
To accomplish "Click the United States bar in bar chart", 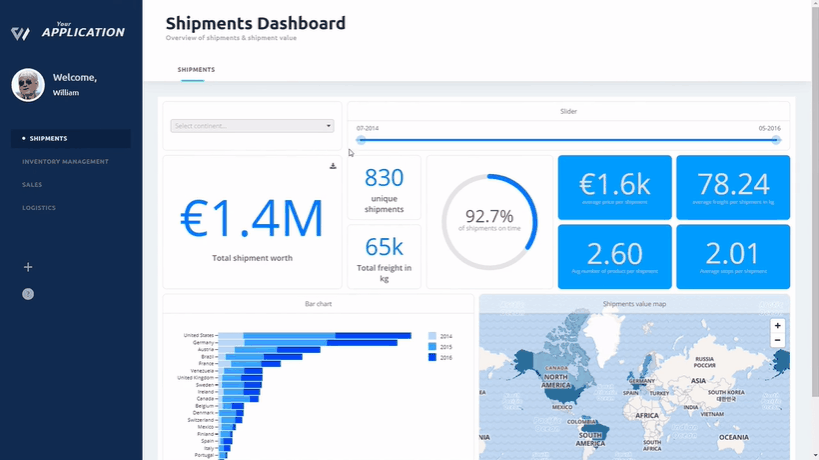I will point(314,336).
